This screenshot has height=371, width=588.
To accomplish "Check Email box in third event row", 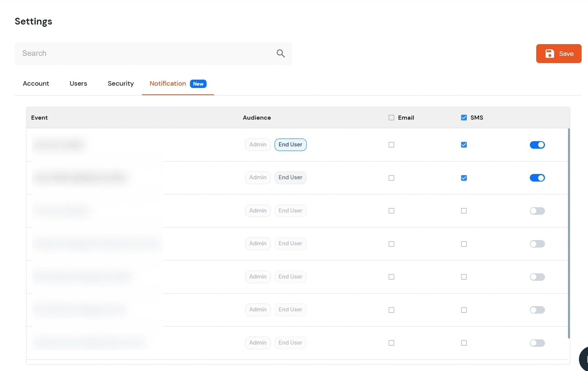I will point(391,211).
